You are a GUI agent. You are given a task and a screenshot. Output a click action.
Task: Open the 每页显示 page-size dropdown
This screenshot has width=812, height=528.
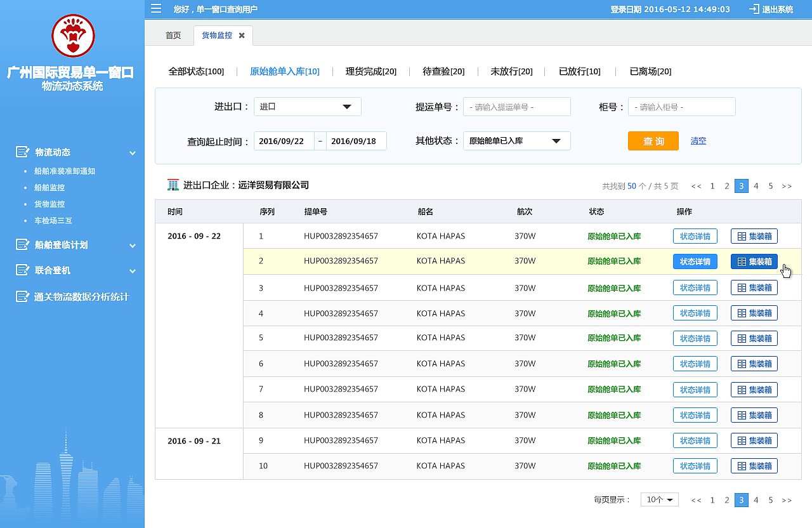[x=659, y=499]
